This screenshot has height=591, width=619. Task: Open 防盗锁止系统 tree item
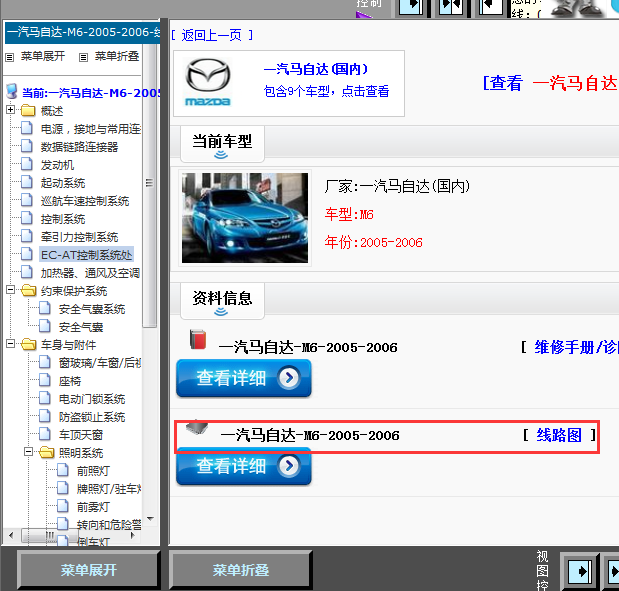point(92,417)
